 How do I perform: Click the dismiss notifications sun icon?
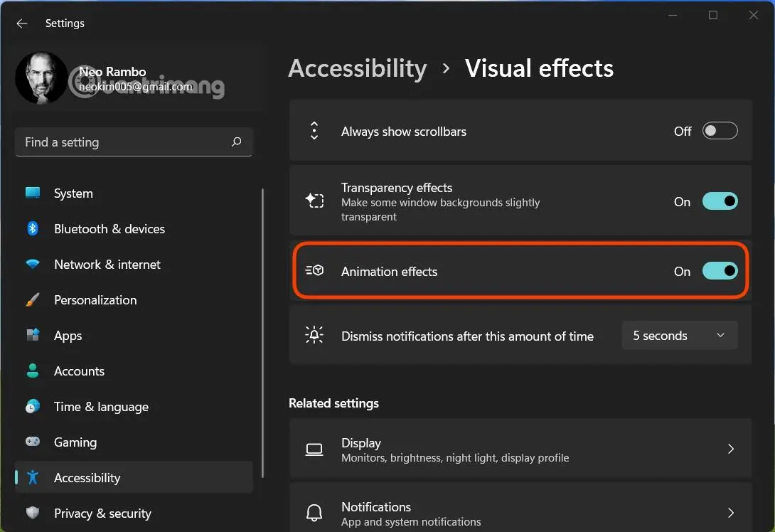pyautogui.click(x=314, y=335)
